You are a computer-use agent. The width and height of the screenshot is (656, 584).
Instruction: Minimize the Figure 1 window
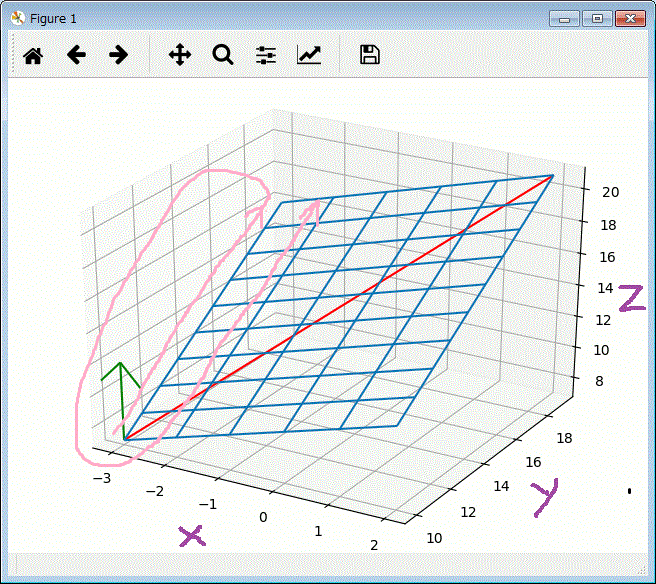pyautogui.click(x=565, y=18)
